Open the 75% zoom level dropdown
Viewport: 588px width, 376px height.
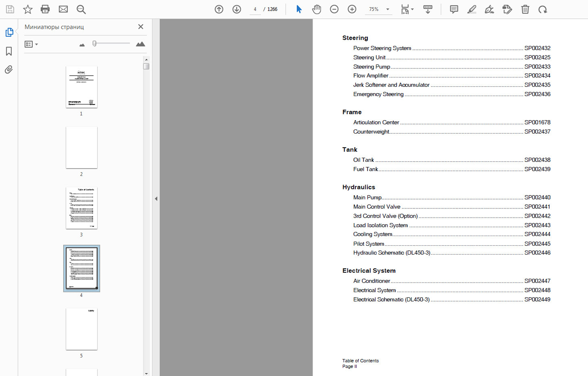point(388,9)
